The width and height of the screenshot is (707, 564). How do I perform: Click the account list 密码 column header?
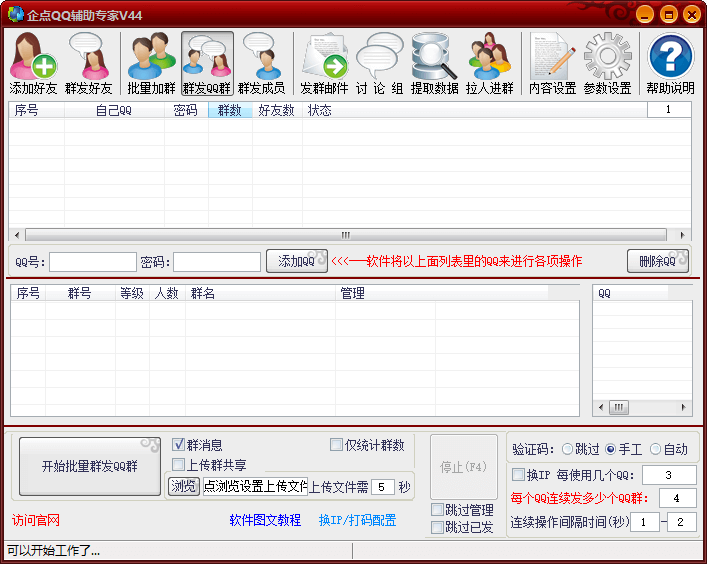coord(186,110)
